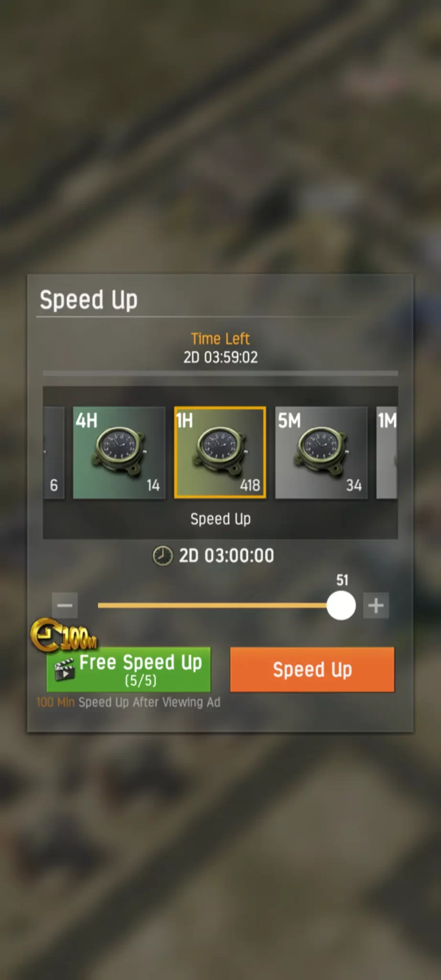The height and width of the screenshot is (980, 441).
Task: Click the Time Left countdown text
Action: [x=220, y=357]
